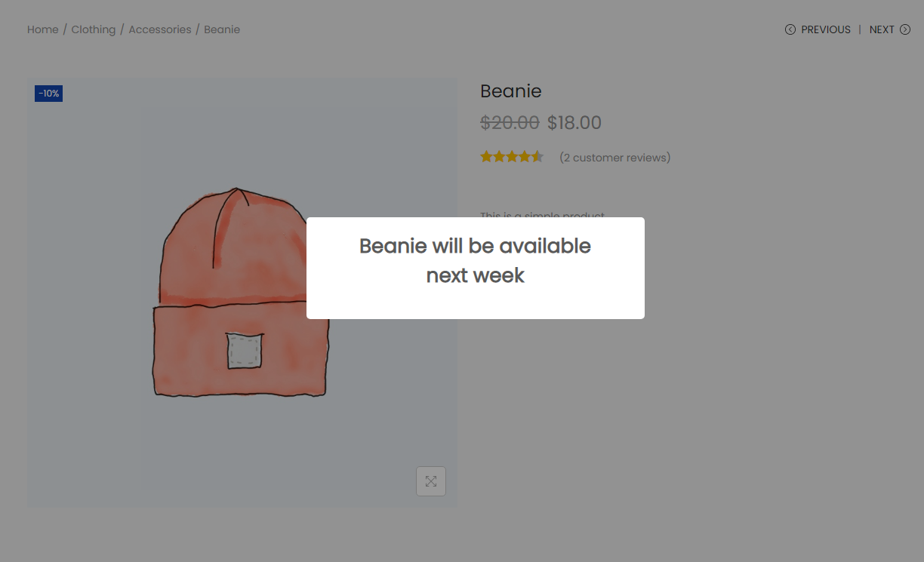Go to the NEXT product

tap(882, 29)
